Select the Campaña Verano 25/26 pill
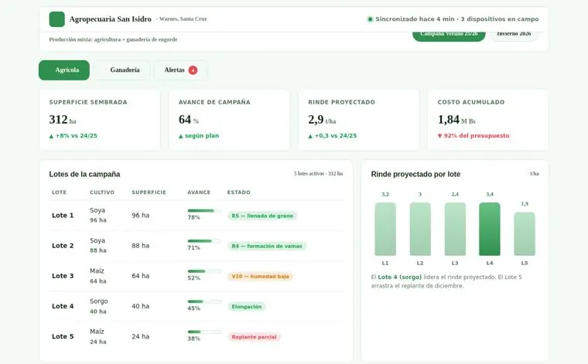The width and height of the screenshot is (588, 364). coord(449,35)
